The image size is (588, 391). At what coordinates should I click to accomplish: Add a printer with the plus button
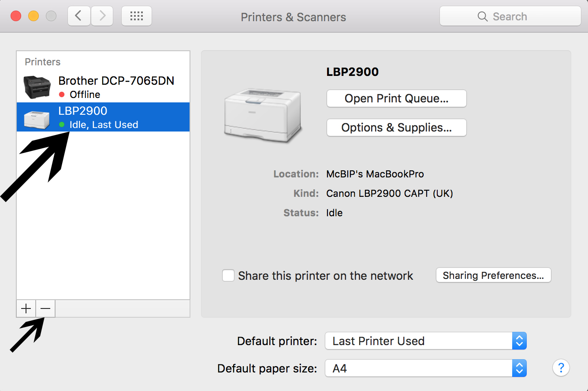point(26,308)
